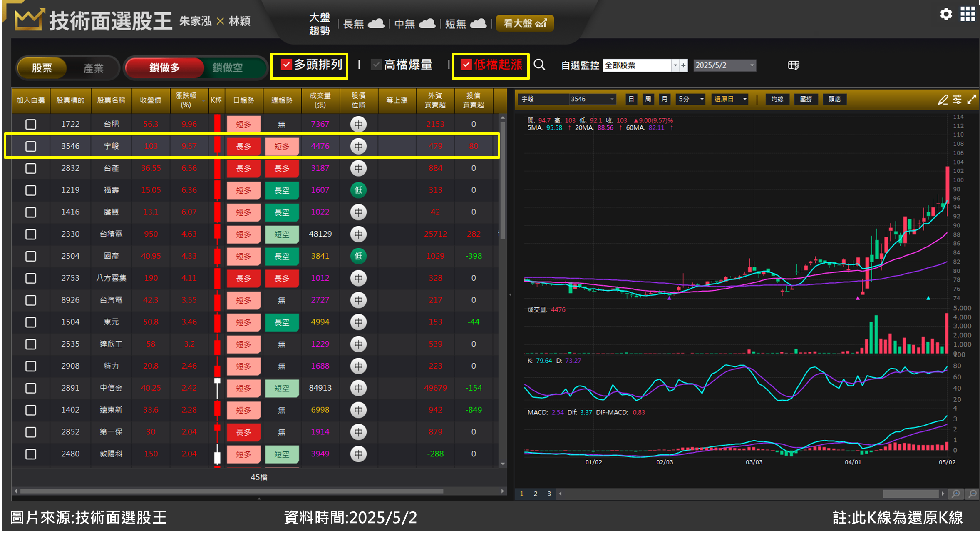
Task: Click 長多 daily trend tag for 台產
Action: pyautogui.click(x=243, y=168)
